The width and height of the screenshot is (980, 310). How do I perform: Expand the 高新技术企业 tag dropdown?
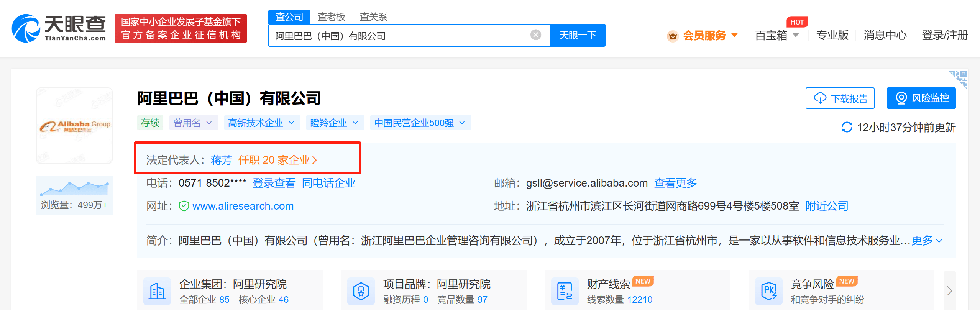point(262,123)
